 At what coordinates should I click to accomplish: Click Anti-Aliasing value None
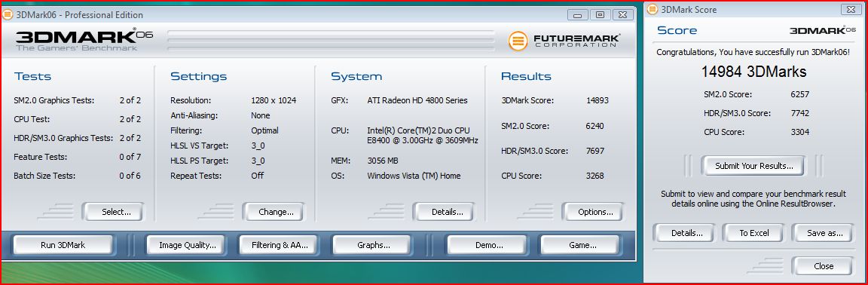coord(260,115)
